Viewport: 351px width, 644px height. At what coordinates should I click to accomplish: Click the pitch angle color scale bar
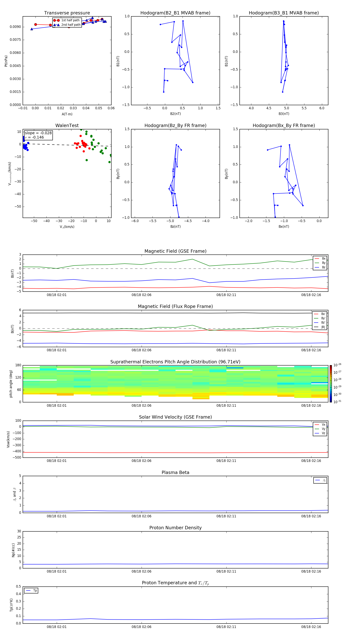(x=331, y=384)
